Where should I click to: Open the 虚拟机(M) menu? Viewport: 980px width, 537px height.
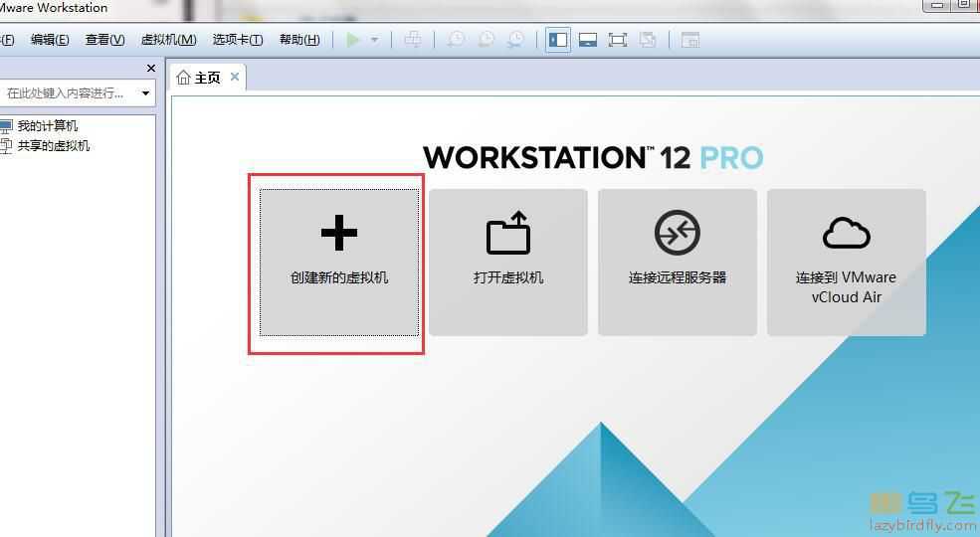(x=169, y=40)
